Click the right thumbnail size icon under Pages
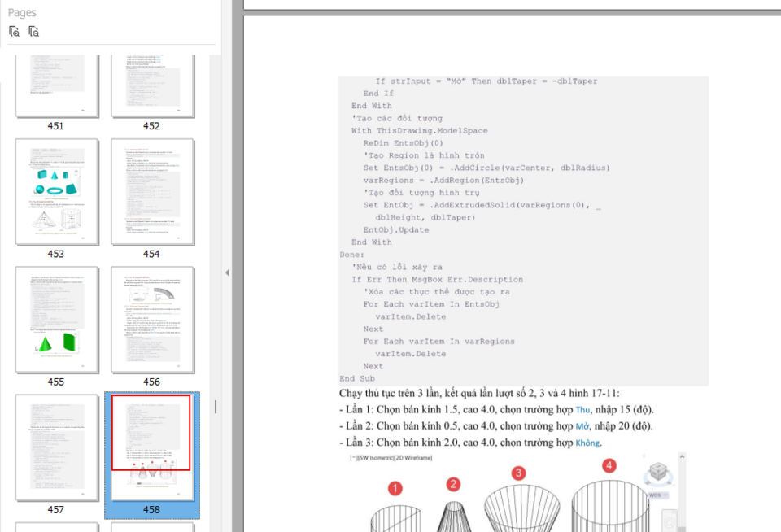781x532 pixels. [x=33, y=32]
